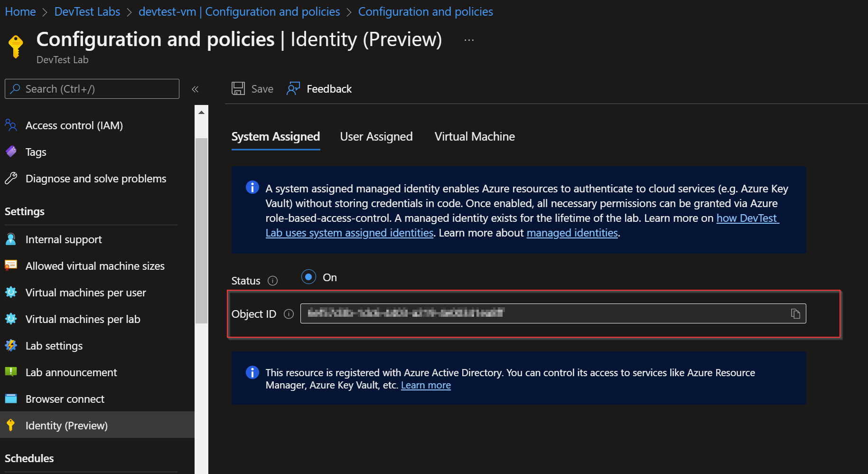The width and height of the screenshot is (868, 474).
Task: Click the last Configuration and policies breadcrumb
Action: 426,12
